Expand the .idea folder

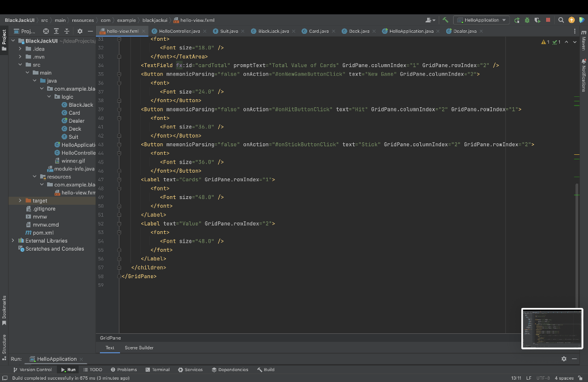[20, 49]
